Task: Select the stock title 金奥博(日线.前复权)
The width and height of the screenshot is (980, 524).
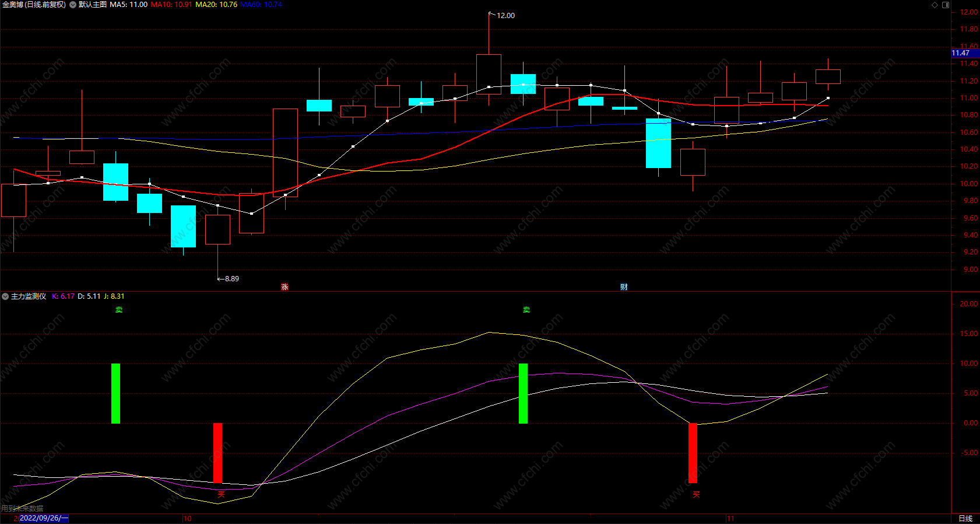Action: coord(34,5)
